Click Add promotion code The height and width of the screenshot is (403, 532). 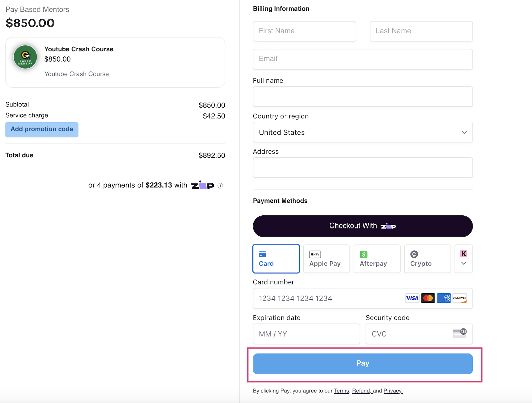42,130
